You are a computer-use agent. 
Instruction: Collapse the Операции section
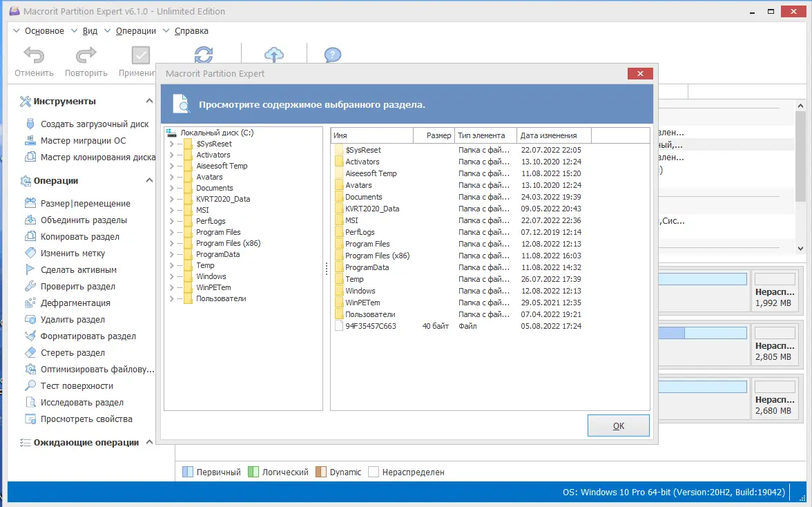pyautogui.click(x=149, y=180)
